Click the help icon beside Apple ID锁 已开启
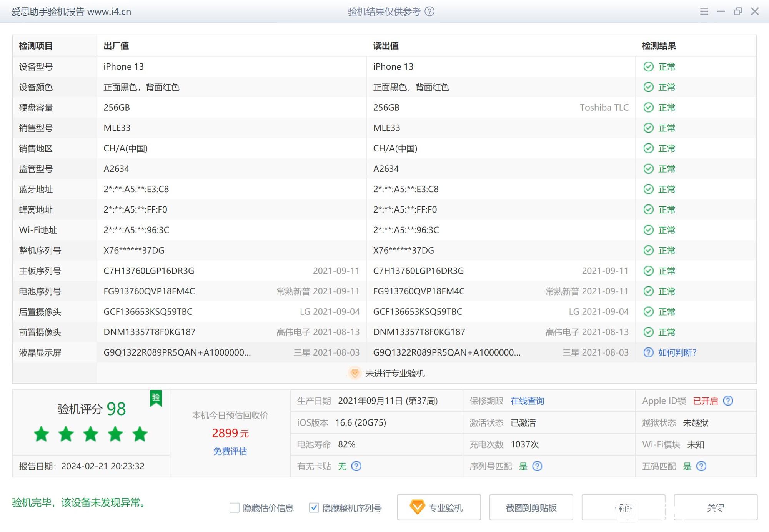The width and height of the screenshot is (769, 532). coord(728,401)
